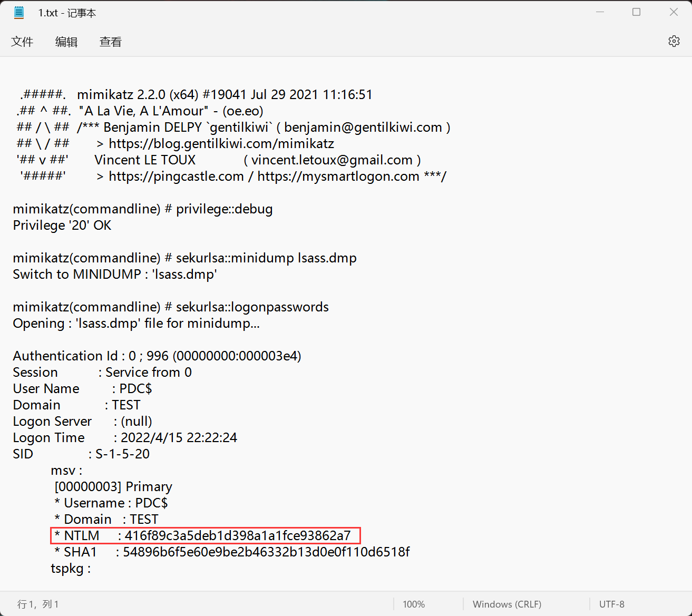
Task: Open the 文件 (File) menu
Action: [22, 42]
